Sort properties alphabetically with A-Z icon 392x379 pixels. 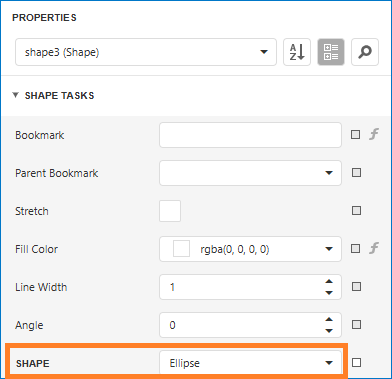pos(297,52)
